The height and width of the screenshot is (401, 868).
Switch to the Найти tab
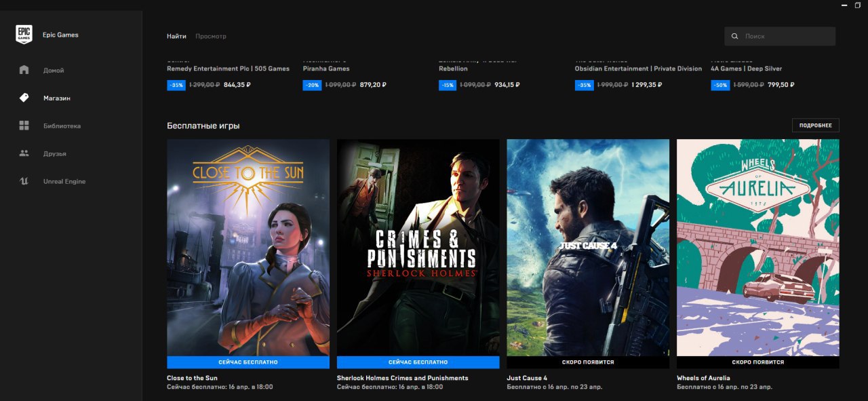coord(176,36)
